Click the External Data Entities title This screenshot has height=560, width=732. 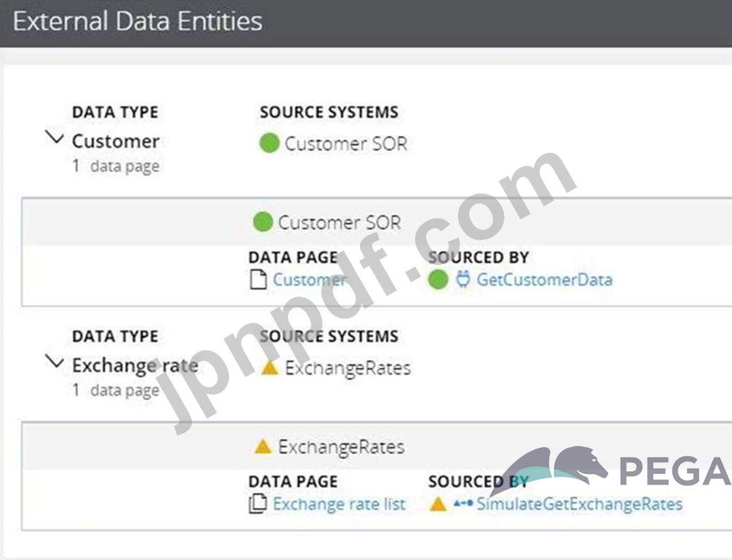tap(137, 21)
